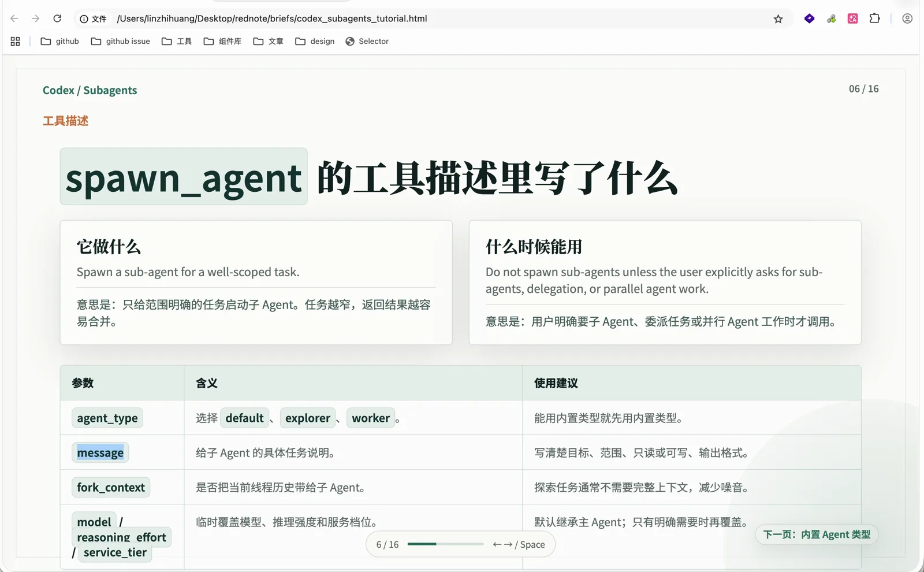Open the Selector bookmark
924x572 pixels.
click(367, 41)
